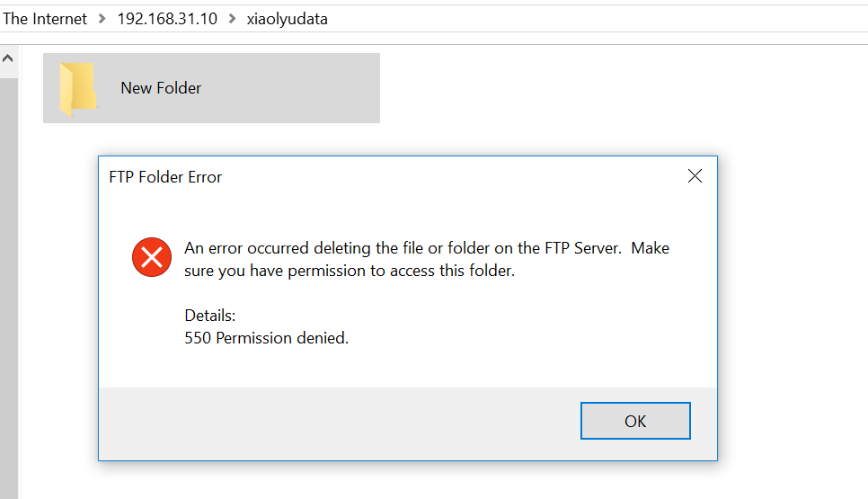Viewport: 868px width, 499px height.
Task: Click the vertical scrollbar track
Action: (x=9, y=288)
